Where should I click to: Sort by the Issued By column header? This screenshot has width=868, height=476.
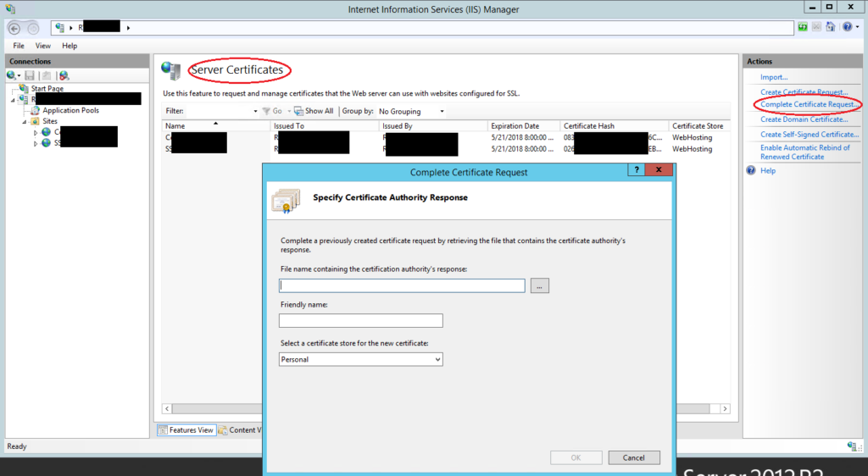[433, 126]
